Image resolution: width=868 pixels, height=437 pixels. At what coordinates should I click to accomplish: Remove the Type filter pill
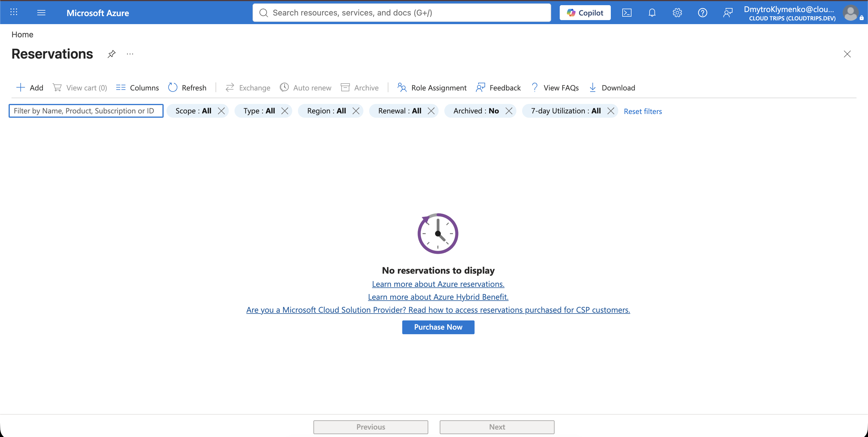pos(285,111)
